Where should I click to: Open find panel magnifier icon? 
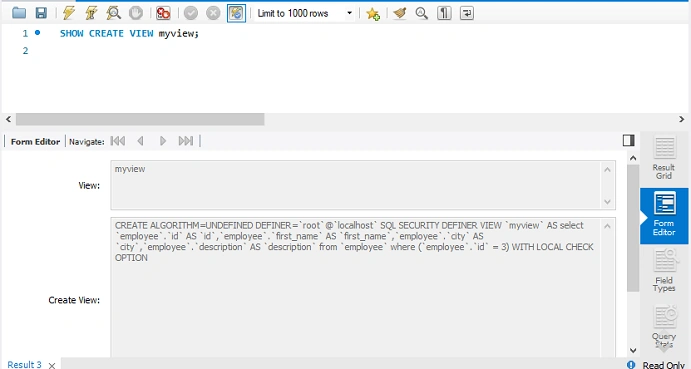coord(421,13)
